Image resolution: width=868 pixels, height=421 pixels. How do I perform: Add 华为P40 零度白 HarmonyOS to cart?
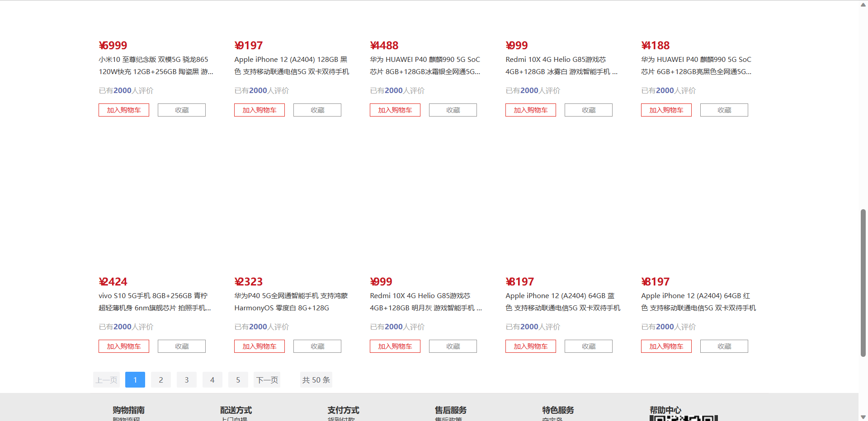pos(259,346)
